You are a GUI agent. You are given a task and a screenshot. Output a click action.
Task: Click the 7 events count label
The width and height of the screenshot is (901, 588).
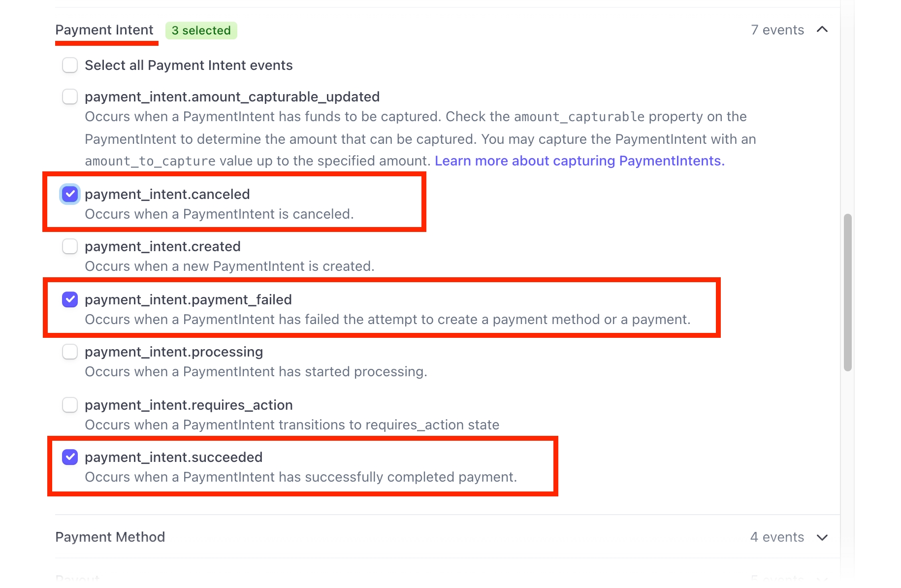[777, 30]
